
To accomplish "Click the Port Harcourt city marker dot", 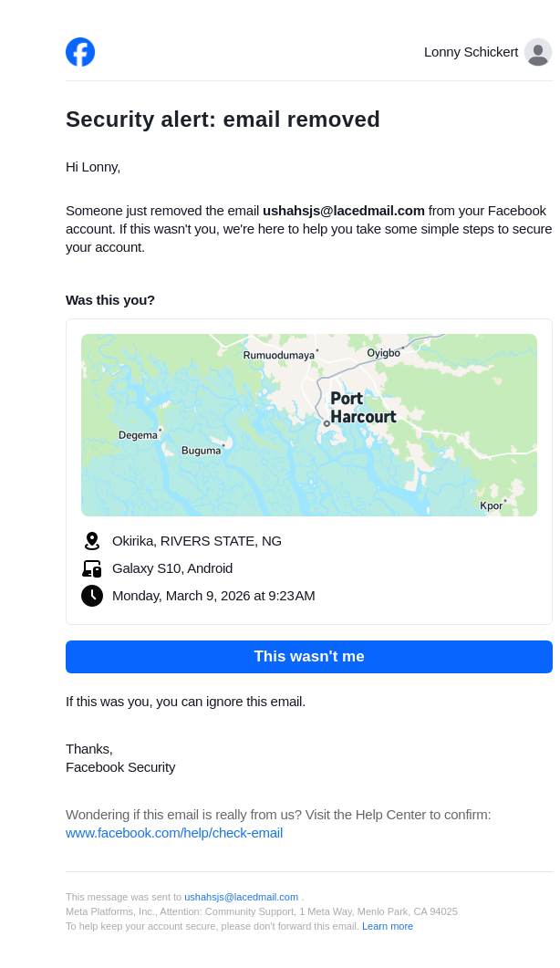I will tap(327, 423).
